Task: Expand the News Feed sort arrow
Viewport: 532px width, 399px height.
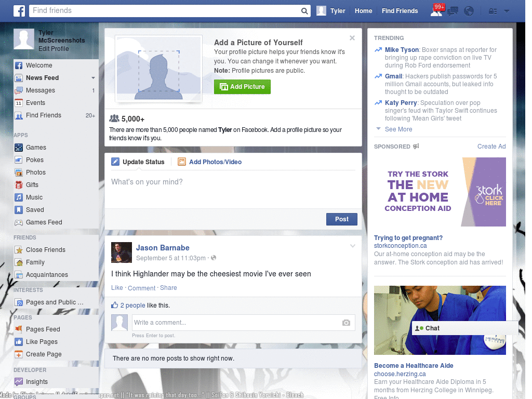Action: pos(93,78)
